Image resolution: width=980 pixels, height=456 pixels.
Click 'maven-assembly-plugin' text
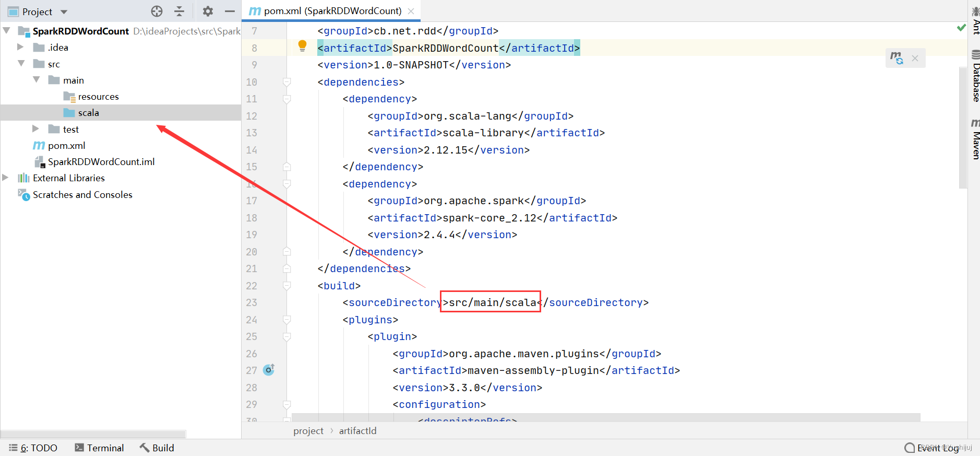click(533, 370)
